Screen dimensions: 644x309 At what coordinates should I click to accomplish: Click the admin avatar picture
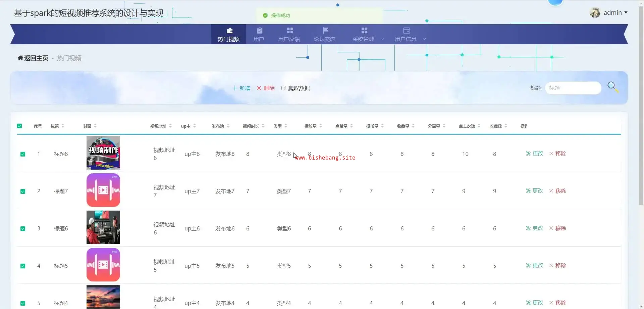(595, 13)
